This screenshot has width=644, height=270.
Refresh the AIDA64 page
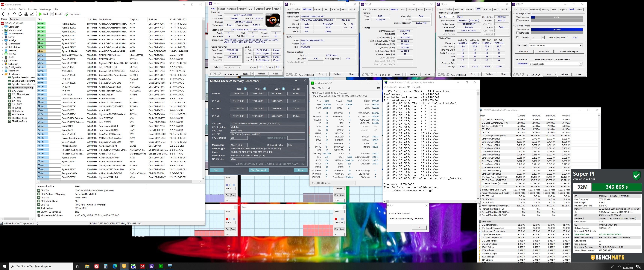click(20, 14)
